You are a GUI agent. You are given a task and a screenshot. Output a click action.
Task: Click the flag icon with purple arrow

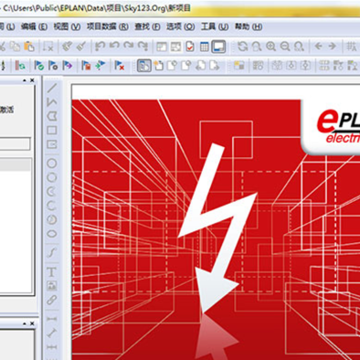coord(67,65)
